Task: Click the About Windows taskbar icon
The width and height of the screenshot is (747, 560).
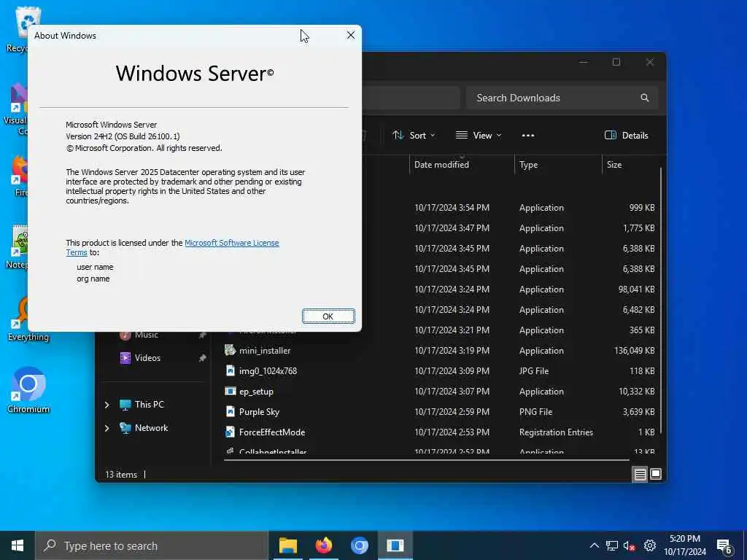Action: coord(395,545)
